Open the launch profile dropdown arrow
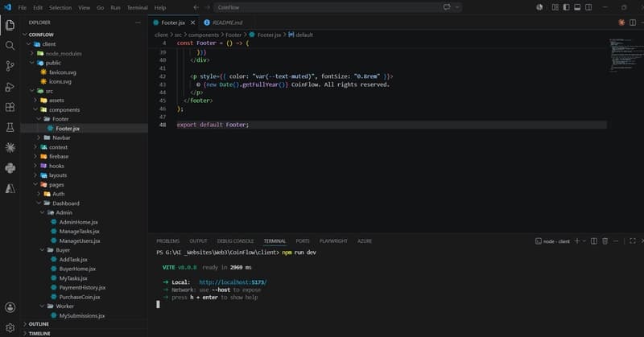Viewport: 644px width, 337px height. [x=584, y=241]
